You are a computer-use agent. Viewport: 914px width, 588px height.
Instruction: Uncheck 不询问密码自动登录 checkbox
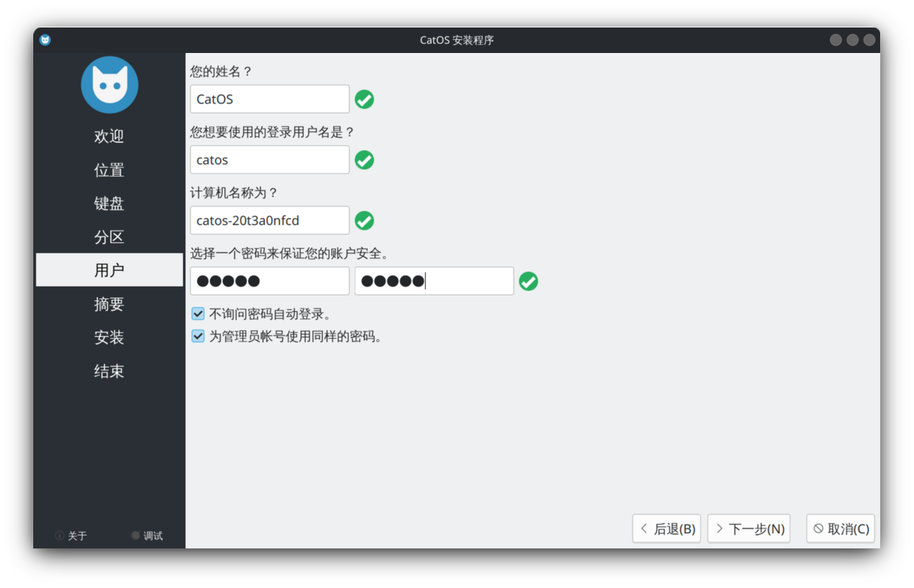click(198, 313)
